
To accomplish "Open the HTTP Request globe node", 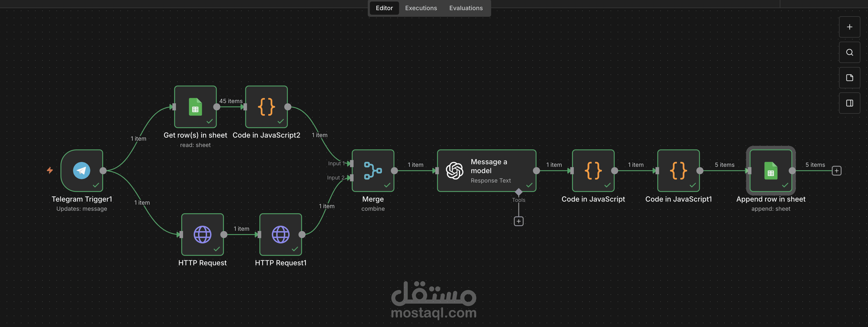I will pyautogui.click(x=203, y=235).
